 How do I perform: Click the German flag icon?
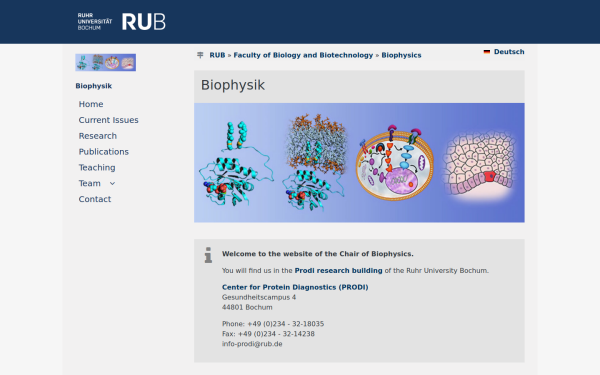[487, 52]
